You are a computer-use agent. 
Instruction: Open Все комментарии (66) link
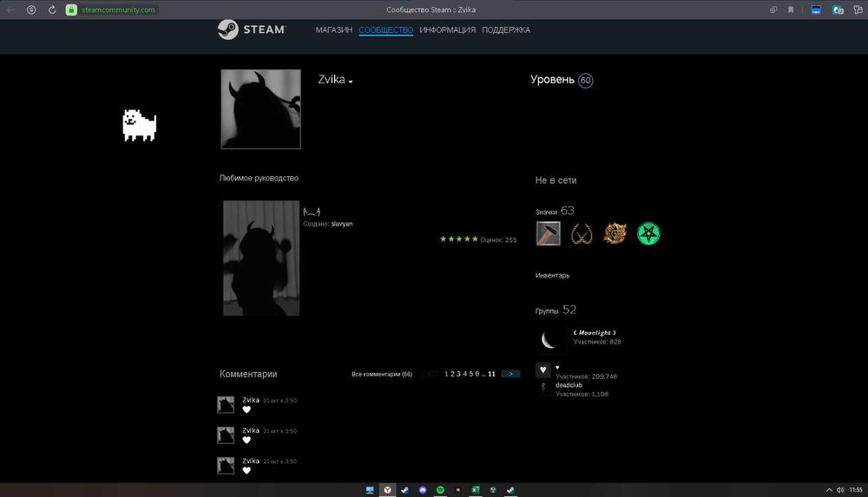click(382, 374)
